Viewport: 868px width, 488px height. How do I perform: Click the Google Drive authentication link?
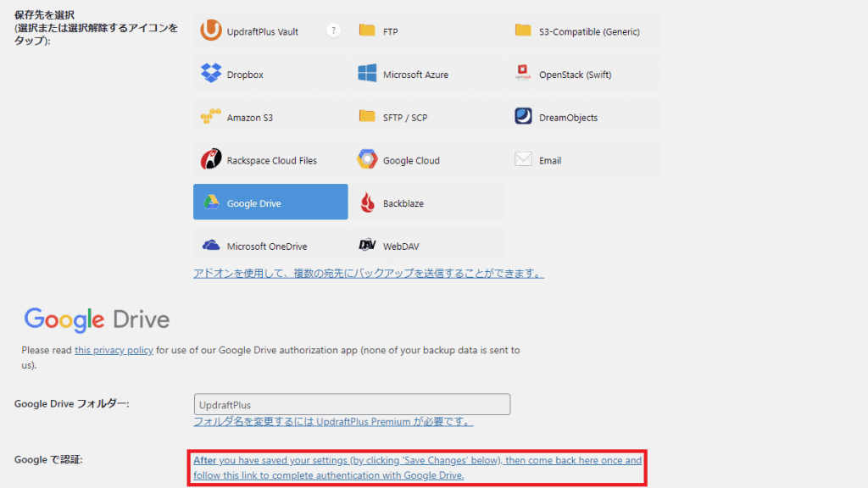[x=416, y=468]
